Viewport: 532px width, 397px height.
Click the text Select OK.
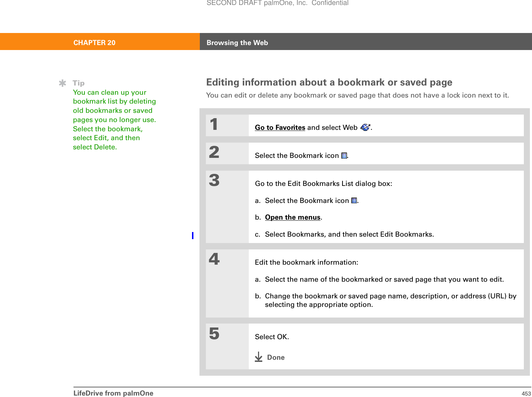(x=272, y=337)
